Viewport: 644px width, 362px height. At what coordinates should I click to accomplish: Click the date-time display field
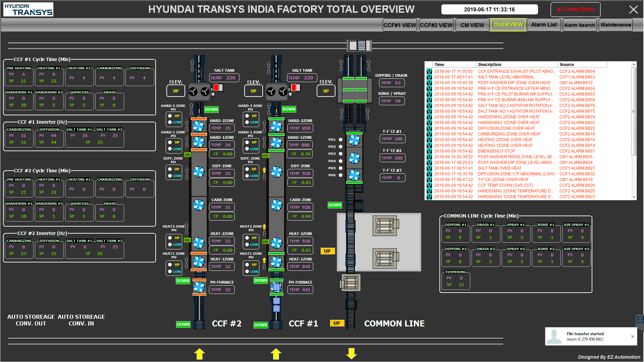click(489, 9)
